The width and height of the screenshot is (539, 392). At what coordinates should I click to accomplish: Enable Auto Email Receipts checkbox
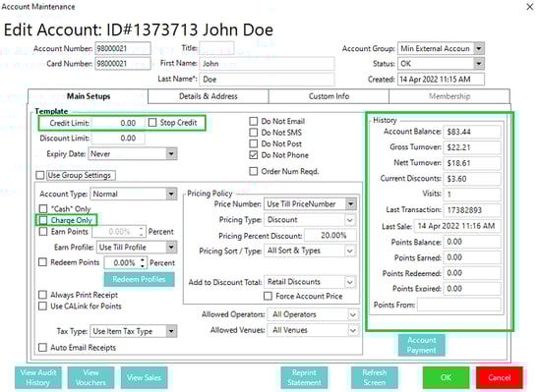[x=42, y=348]
